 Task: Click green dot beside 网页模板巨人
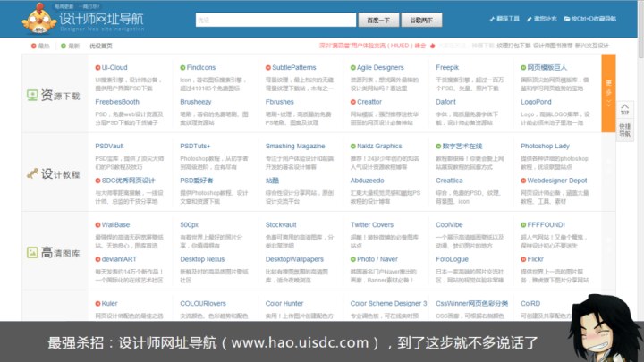pos(523,68)
